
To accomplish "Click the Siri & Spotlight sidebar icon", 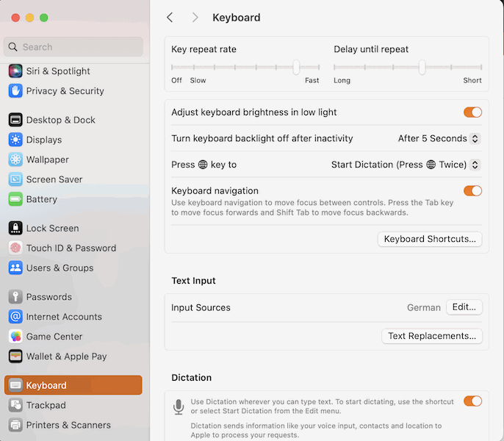I will pos(15,71).
